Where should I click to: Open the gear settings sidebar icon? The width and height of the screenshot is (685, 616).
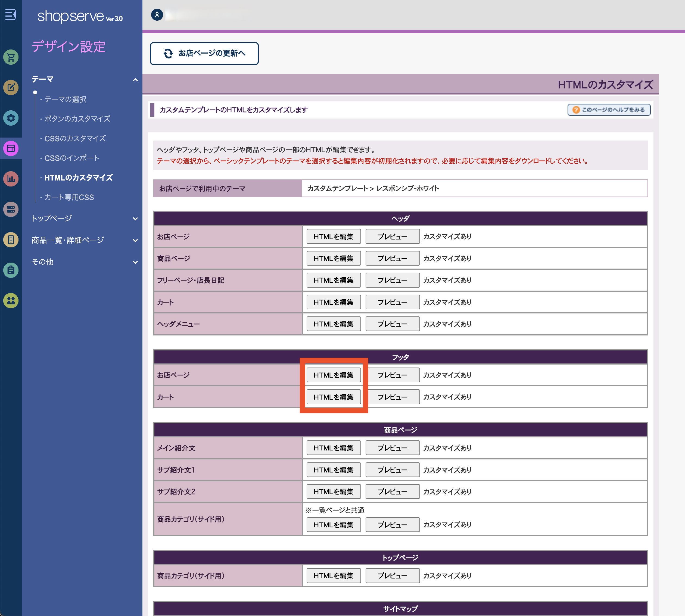click(x=11, y=118)
